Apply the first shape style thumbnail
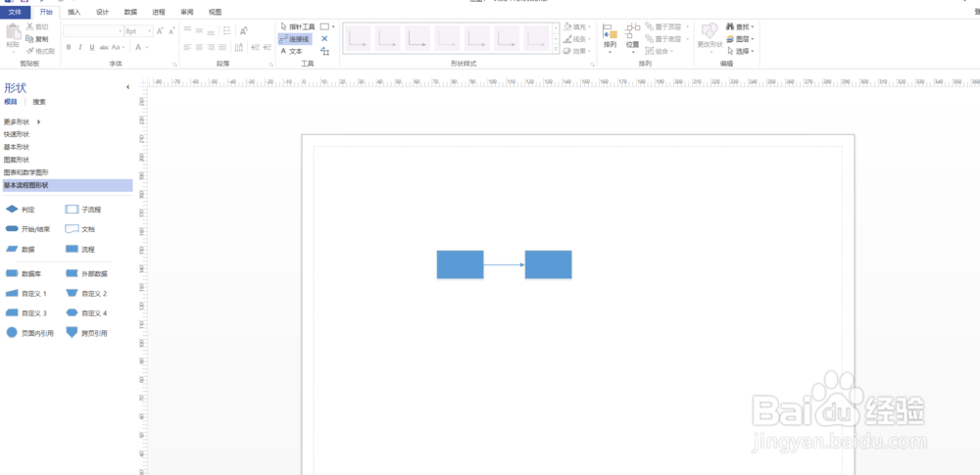This screenshot has height=475, width=980. click(358, 38)
